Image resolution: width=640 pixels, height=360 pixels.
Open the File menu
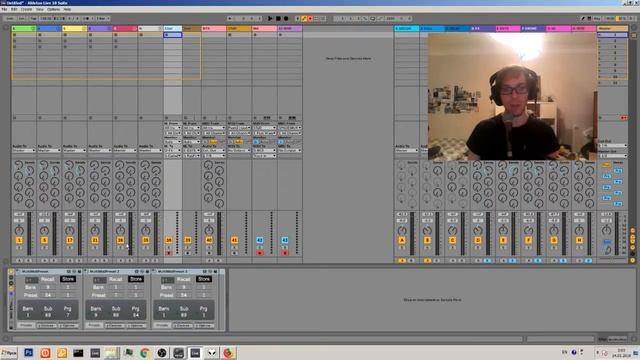point(4,9)
